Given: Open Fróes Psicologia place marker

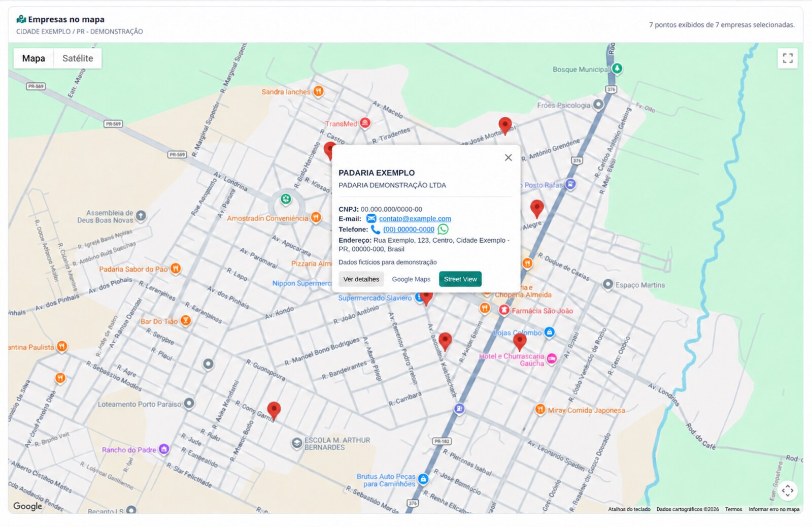Looking at the screenshot, I should (x=598, y=105).
